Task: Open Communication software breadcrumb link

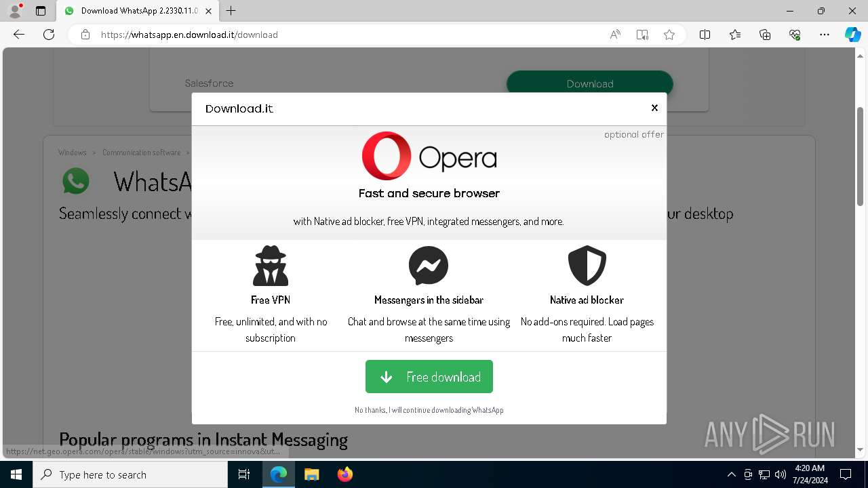Action: click(x=142, y=152)
